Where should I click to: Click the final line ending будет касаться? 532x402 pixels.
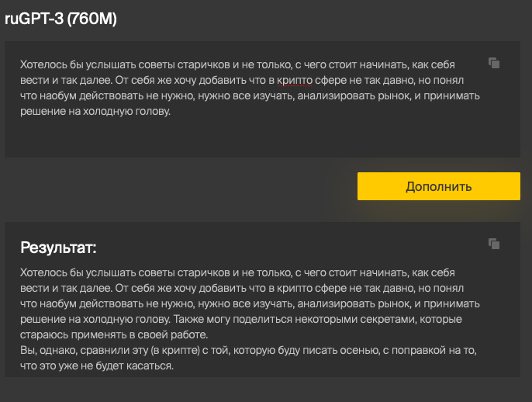[x=97, y=366]
